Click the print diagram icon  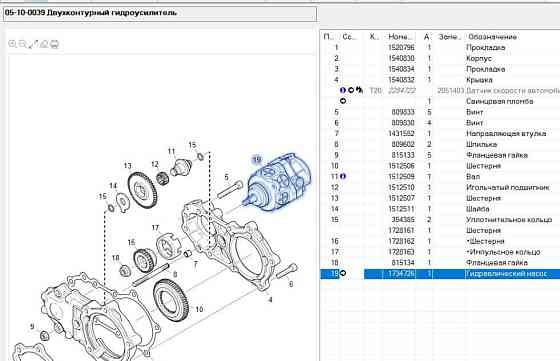pyautogui.click(x=54, y=44)
